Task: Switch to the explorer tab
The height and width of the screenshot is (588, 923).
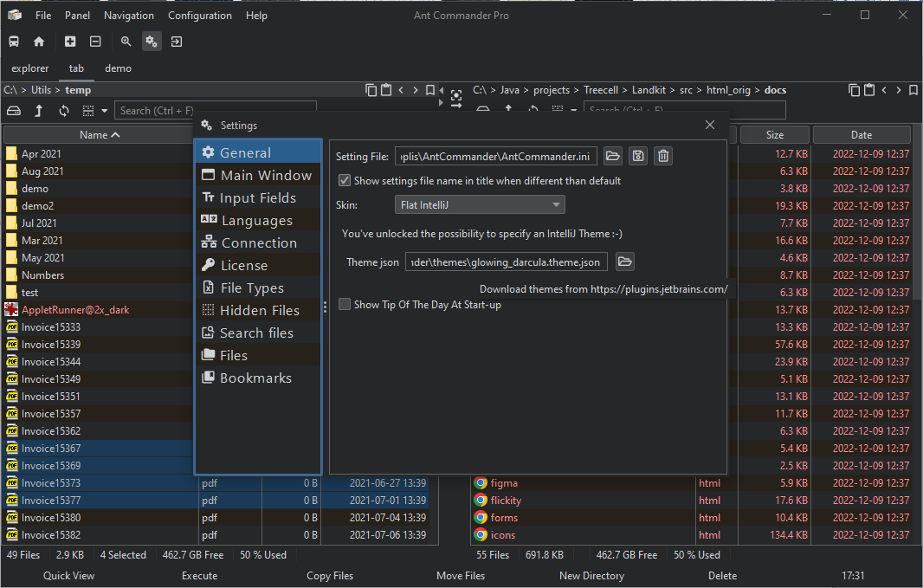Action: click(x=30, y=68)
